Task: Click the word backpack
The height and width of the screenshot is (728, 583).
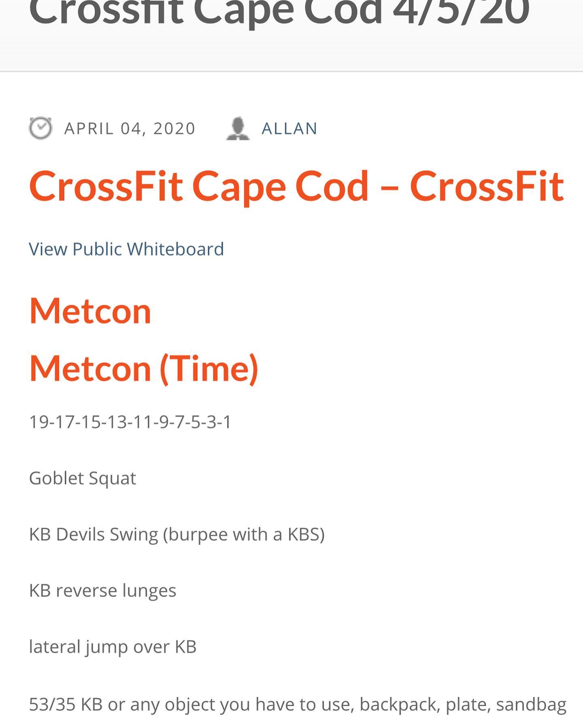Action: [400, 704]
